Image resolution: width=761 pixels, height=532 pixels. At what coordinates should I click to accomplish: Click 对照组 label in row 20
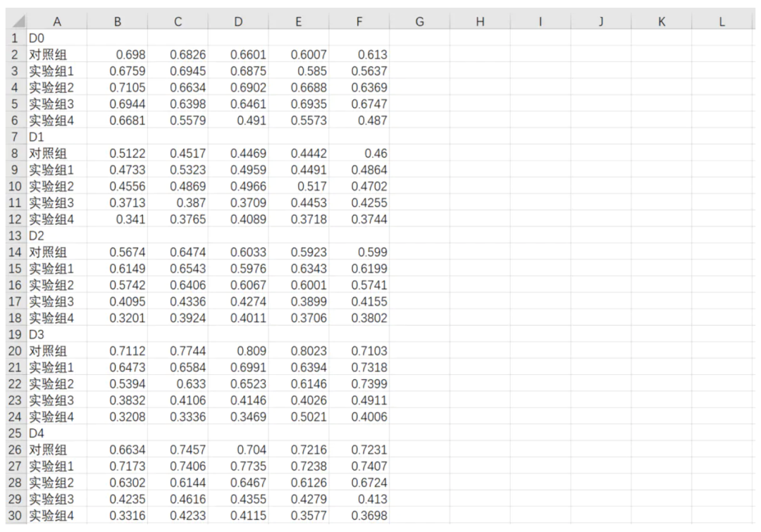[48, 351]
